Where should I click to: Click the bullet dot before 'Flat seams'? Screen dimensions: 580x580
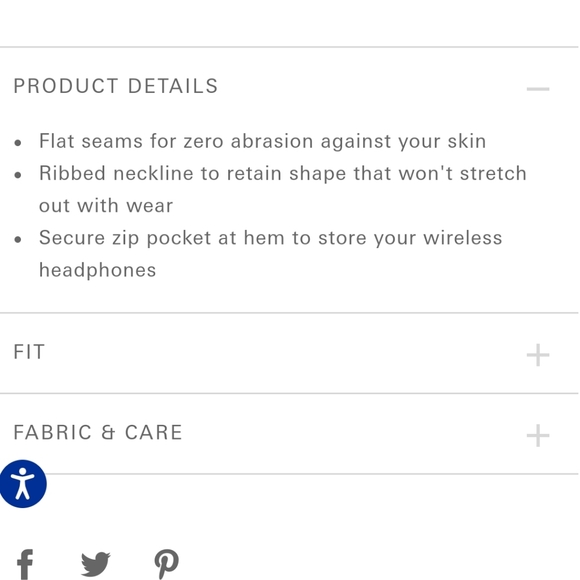click(x=18, y=143)
